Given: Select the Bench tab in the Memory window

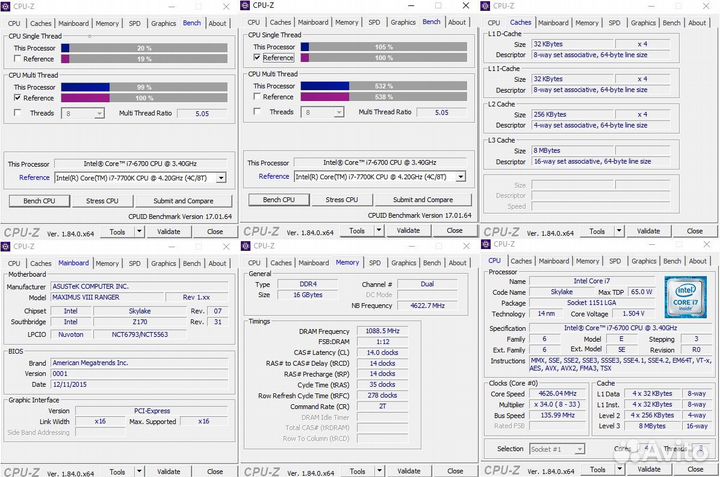Looking at the screenshot, I should (432, 263).
